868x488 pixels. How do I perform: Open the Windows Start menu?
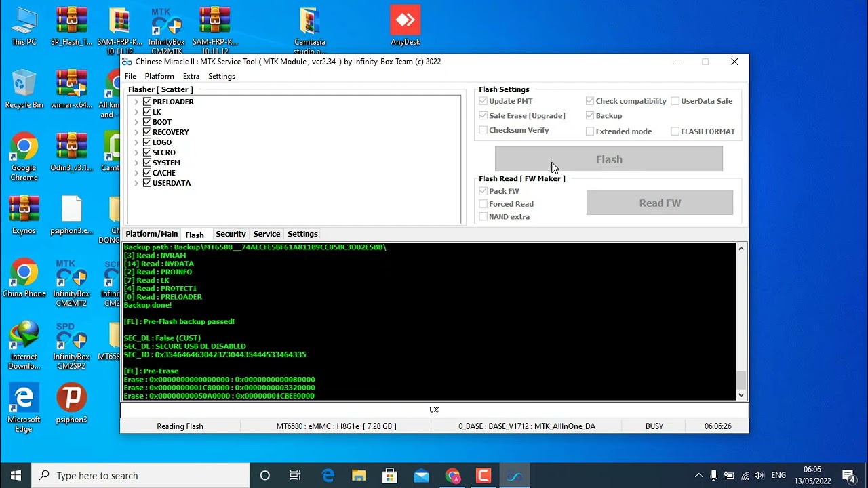click(16, 476)
